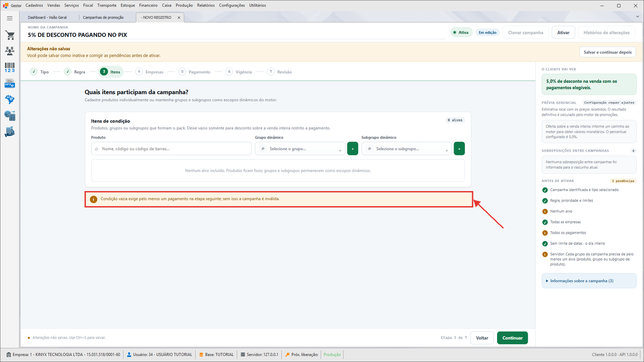Open the NFS-e sidebar icon
644x362 pixels.
click(x=10, y=84)
